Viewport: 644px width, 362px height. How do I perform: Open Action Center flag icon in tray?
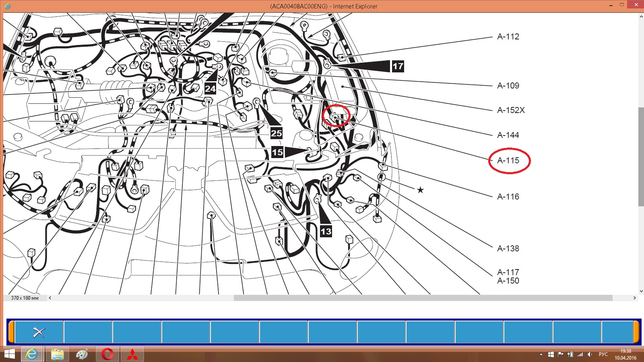click(x=561, y=354)
